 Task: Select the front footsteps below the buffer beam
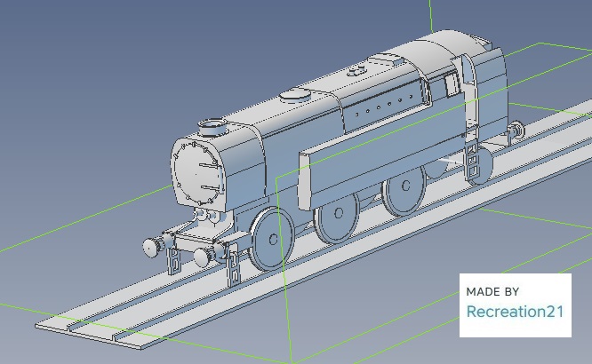(174, 260)
